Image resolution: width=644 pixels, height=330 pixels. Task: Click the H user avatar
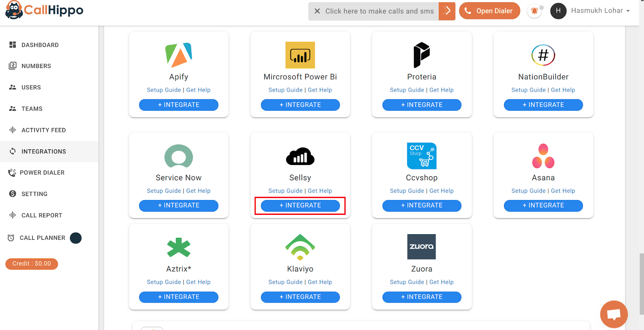point(558,11)
